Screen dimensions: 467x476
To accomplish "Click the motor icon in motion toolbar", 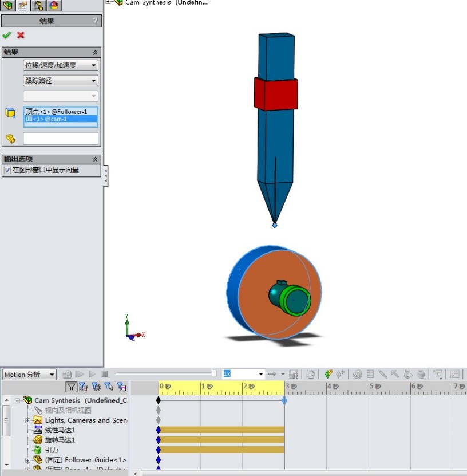I will click(x=357, y=374).
